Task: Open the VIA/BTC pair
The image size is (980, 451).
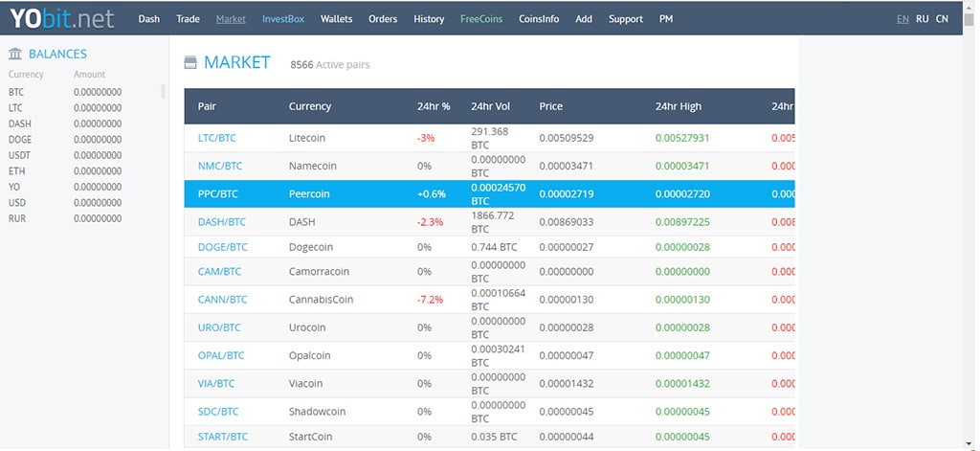Action: (216, 383)
